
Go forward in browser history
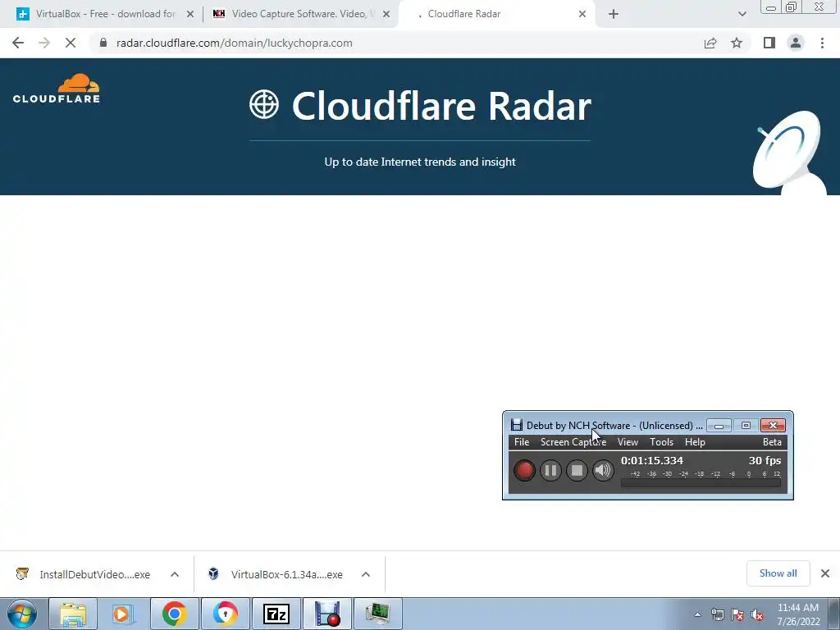pyautogui.click(x=44, y=43)
